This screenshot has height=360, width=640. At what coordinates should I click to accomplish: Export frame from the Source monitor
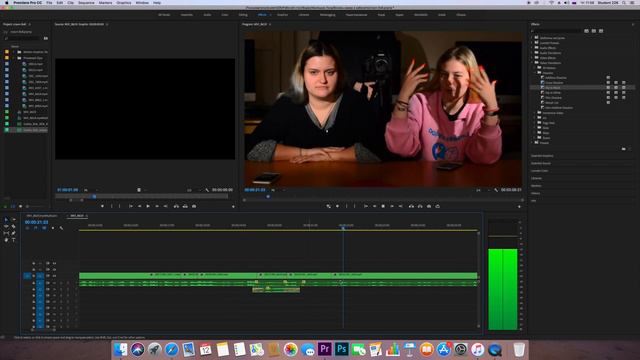(x=194, y=206)
